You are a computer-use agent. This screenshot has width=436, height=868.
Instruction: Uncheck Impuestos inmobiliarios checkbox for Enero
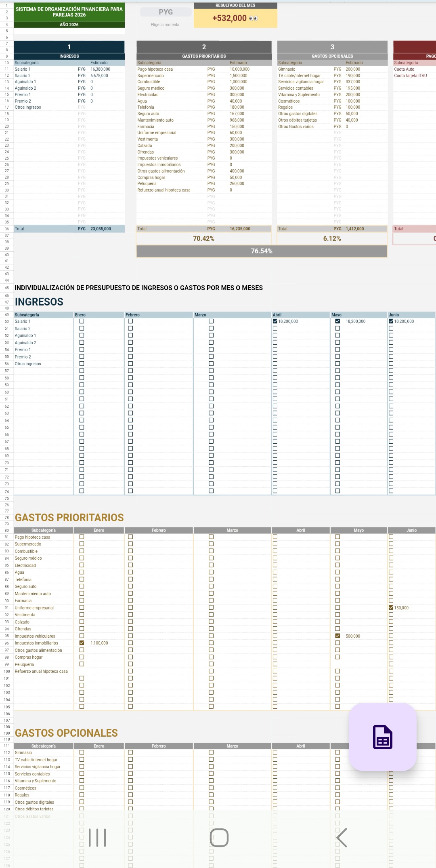pos(82,643)
